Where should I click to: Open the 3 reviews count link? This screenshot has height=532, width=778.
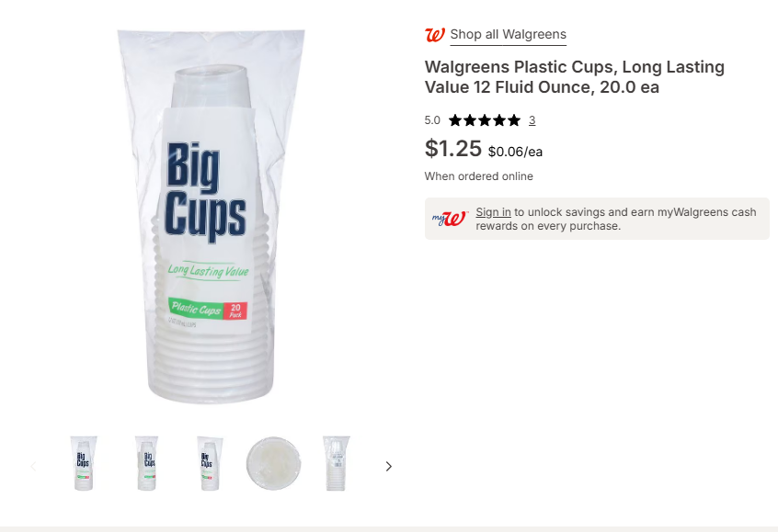pos(532,120)
